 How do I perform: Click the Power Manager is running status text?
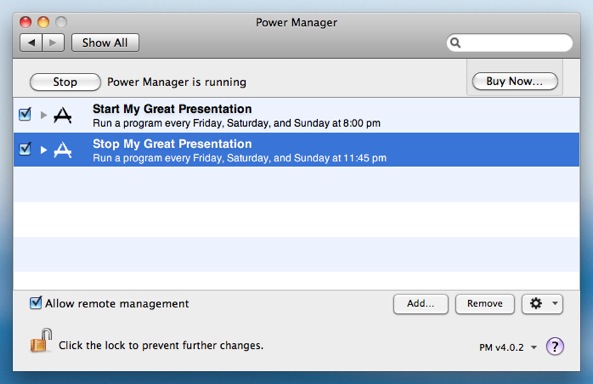coord(177,82)
